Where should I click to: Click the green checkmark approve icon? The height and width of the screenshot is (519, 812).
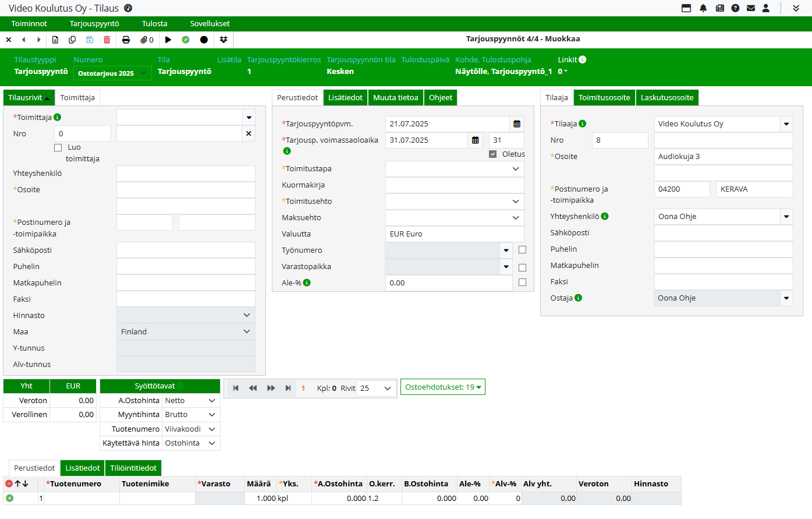pos(186,40)
